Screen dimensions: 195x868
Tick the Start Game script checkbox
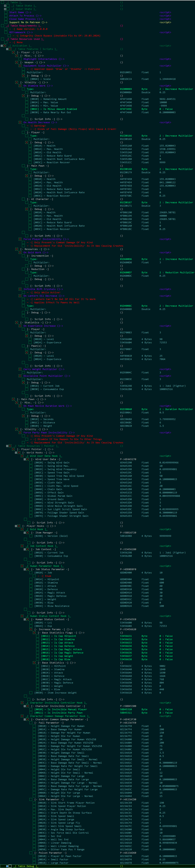coord(6,13)
